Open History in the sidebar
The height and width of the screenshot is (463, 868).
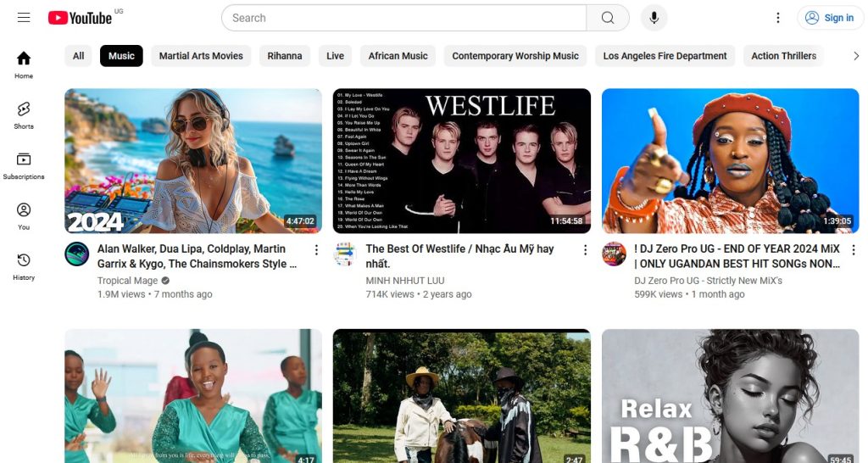[24, 266]
